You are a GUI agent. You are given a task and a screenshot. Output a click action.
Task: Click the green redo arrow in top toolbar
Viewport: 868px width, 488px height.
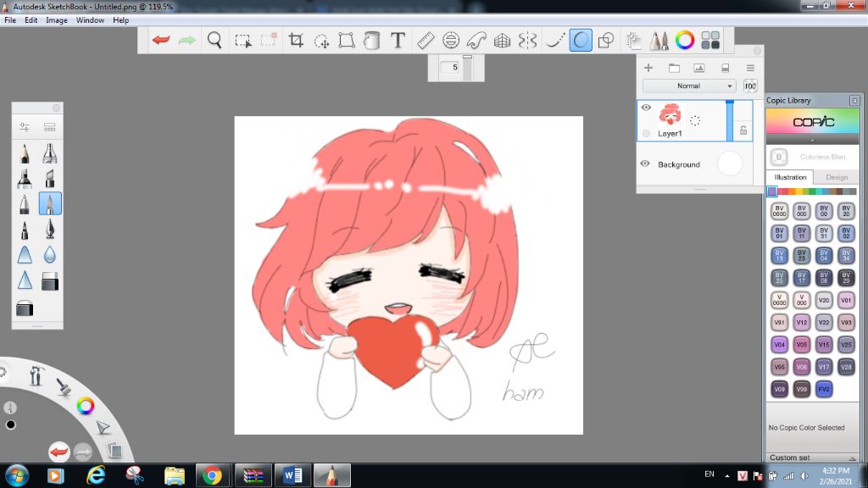click(x=187, y=40)
